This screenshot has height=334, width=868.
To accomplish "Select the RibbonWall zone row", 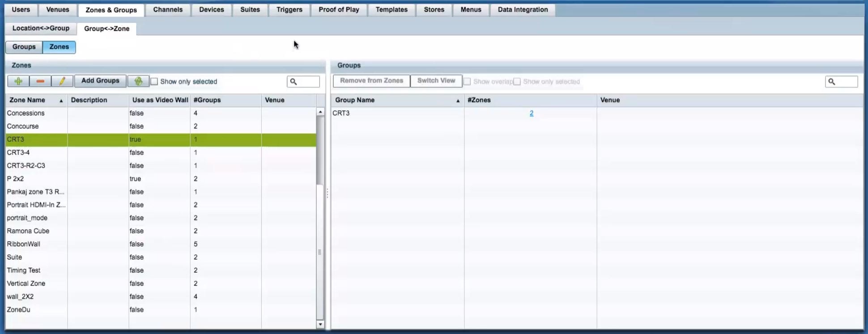I will pos(161,244).
